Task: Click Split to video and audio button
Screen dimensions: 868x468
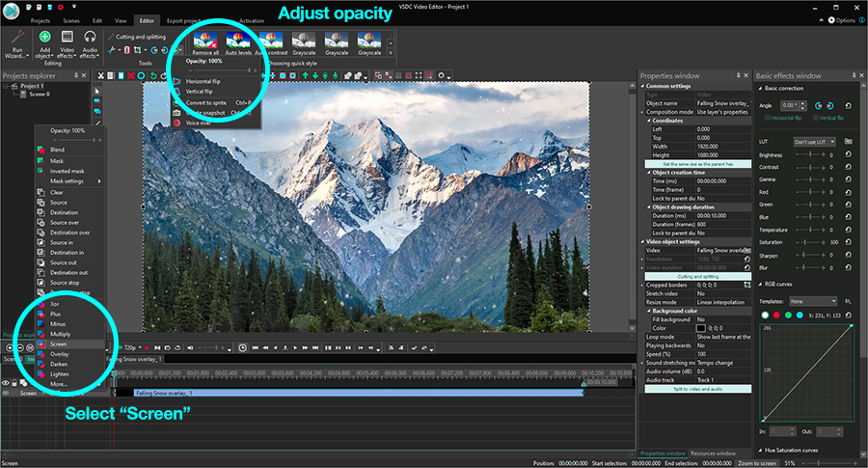Action: 698,389
